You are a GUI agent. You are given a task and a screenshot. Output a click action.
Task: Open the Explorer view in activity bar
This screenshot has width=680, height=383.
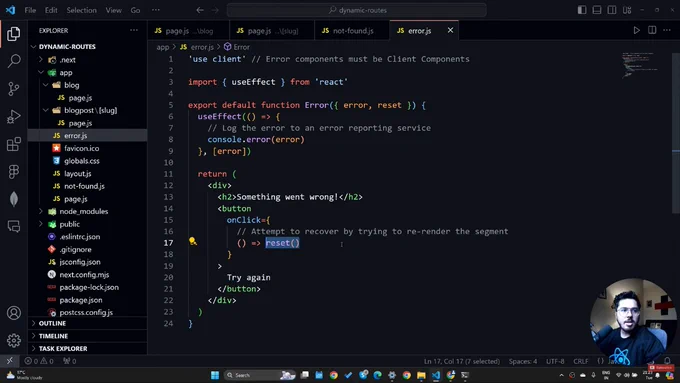13,33
